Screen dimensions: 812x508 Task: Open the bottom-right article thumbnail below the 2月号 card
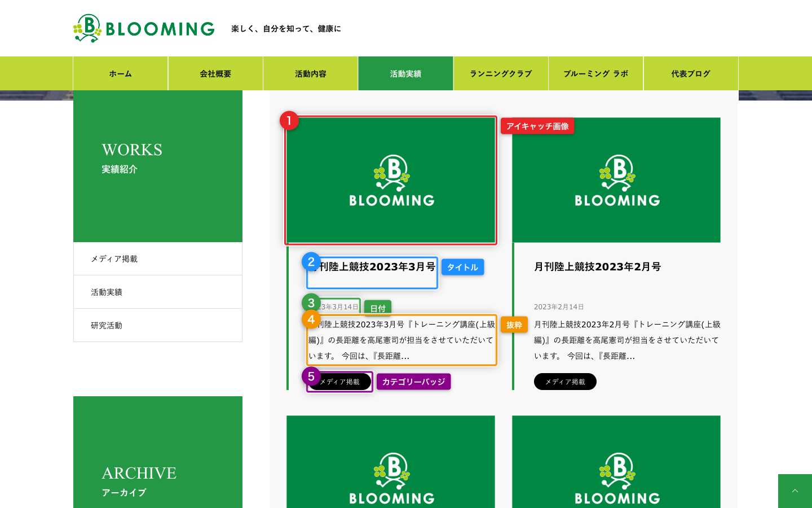coord(616,462)
